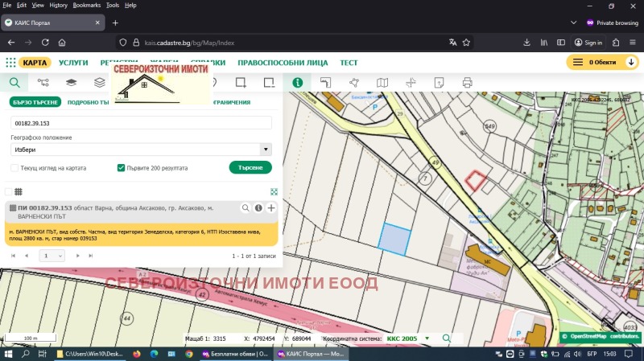644x361 pixels.
Task: Open Firefox downloads arrow icon
Action: click(x=526, y=43)
